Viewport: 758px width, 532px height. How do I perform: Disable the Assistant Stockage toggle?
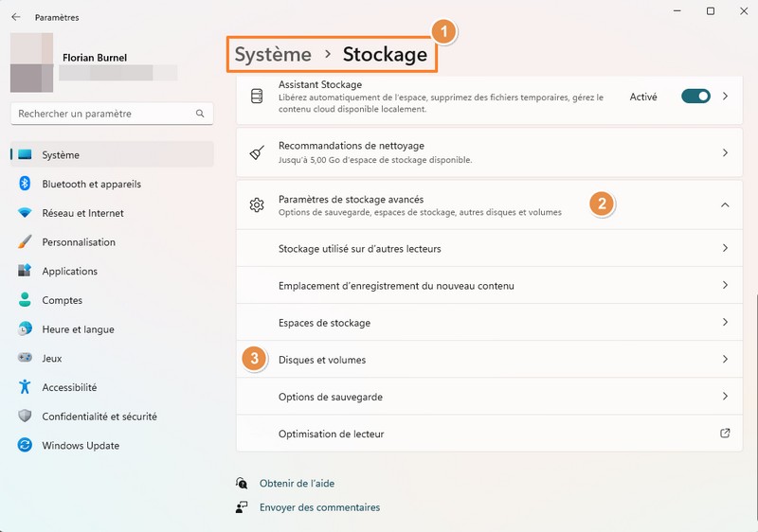coord(695,97)
